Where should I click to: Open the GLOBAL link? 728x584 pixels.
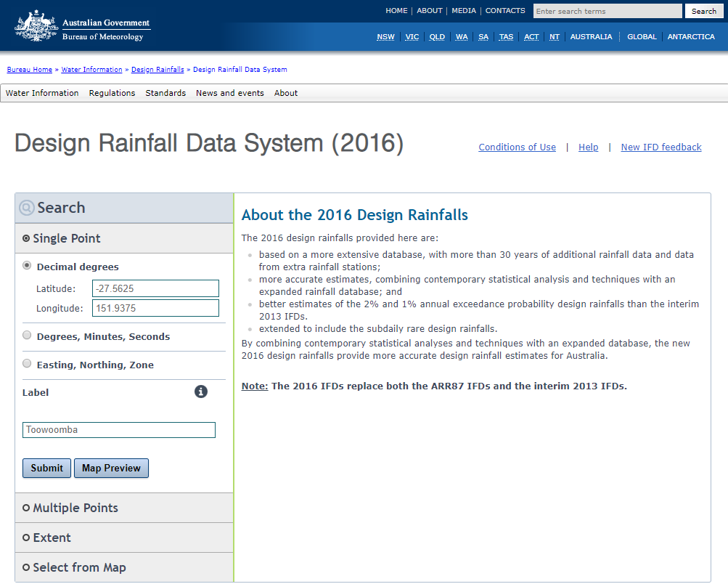coord(642,37)
